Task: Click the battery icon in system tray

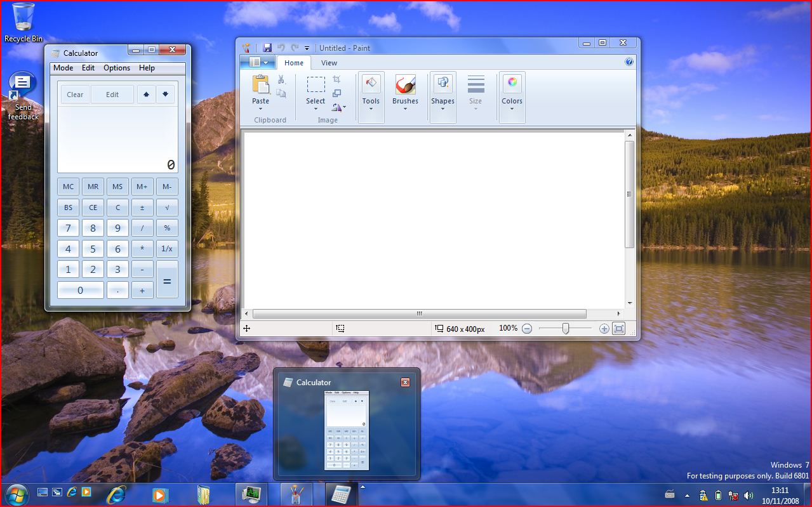Action: (718, 495)
